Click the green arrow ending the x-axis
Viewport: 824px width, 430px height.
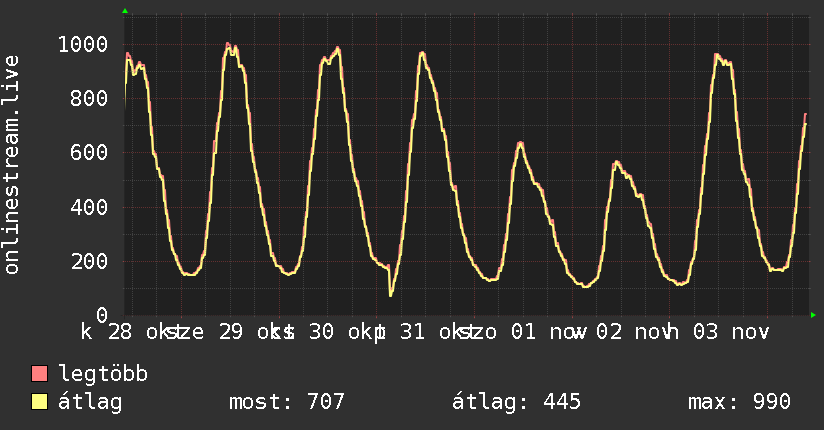pyautogui.click(x=813, y=315)
